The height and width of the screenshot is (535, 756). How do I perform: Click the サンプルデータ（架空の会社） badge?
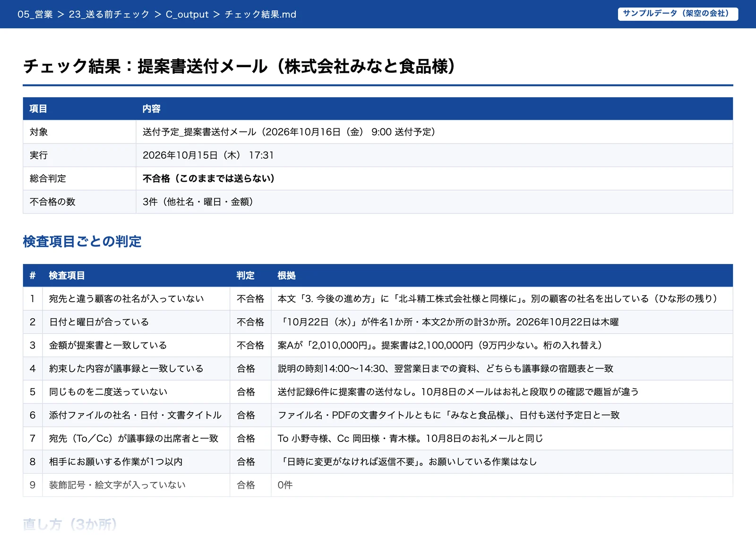point(678,14)
